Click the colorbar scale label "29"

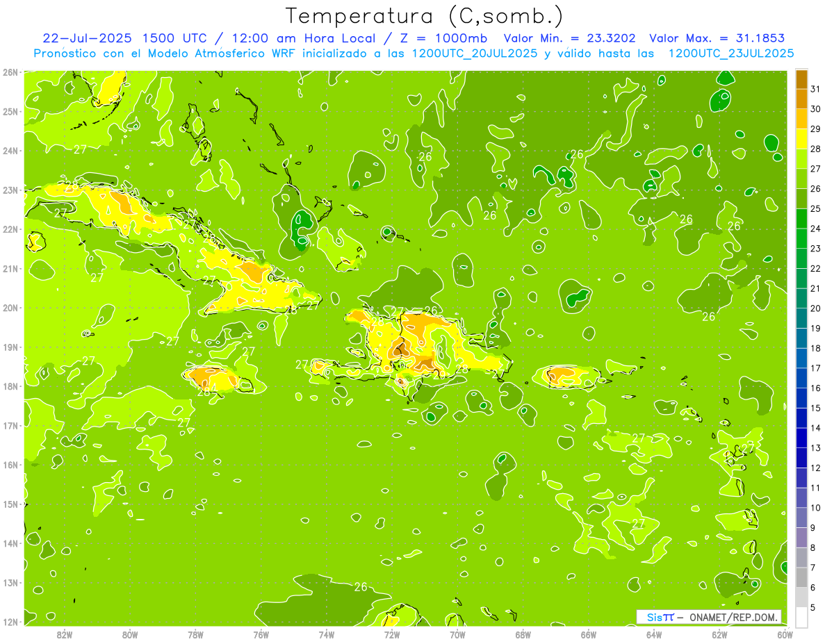(x=815, y=129)
